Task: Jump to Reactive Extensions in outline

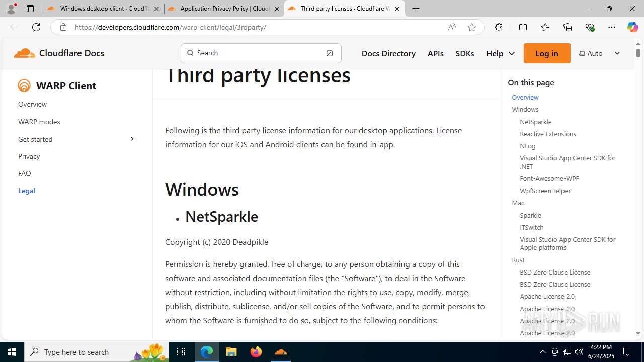Action: pyautogui.click(x=547, y=134)
